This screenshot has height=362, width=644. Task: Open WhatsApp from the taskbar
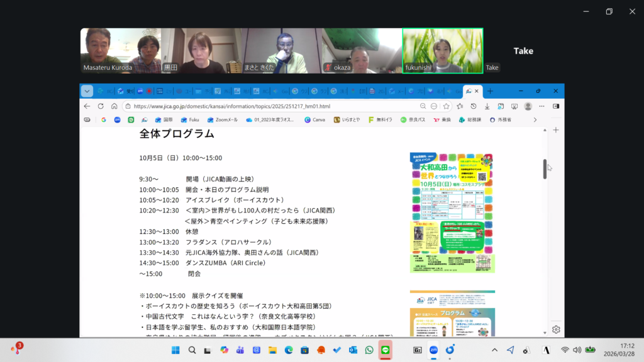[369, 350]
